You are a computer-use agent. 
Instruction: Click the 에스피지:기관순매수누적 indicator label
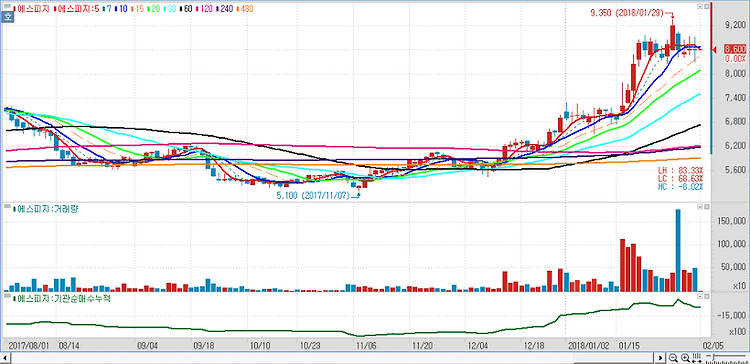click(62, 298)
